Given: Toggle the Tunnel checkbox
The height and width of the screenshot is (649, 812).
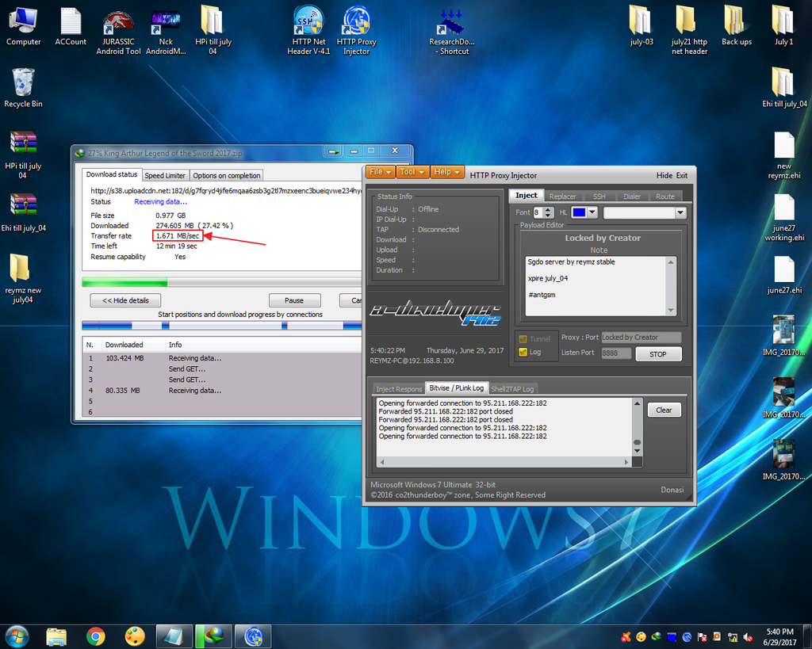Looking at the screenshot, I should [523, 339].
